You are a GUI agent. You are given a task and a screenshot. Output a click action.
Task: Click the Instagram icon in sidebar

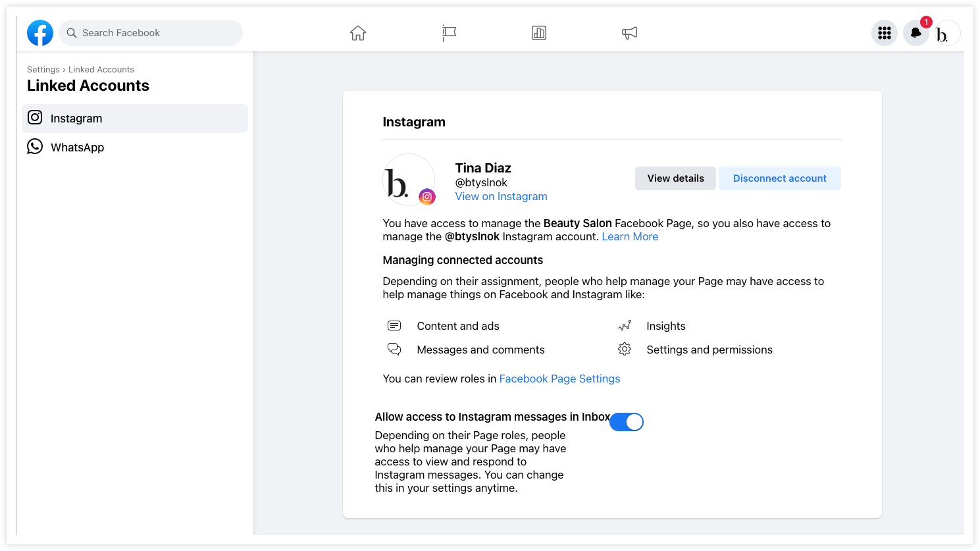35,117
